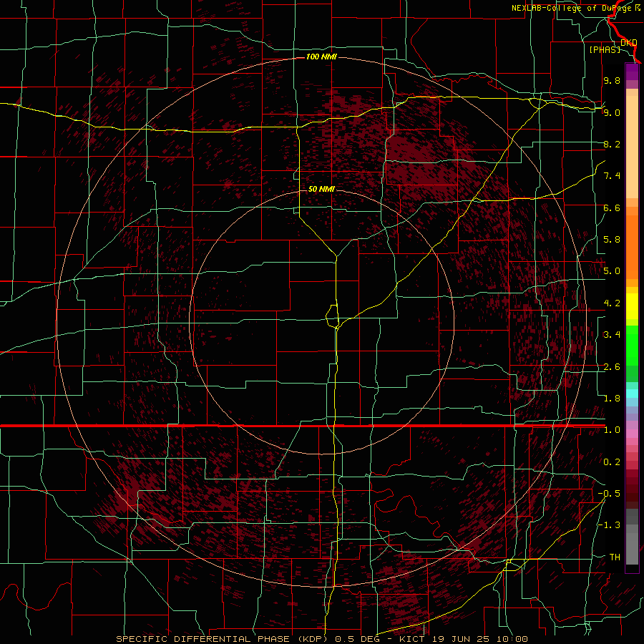Click the yellow color bar segment
644x644 pixels.
tap(632, 306)
